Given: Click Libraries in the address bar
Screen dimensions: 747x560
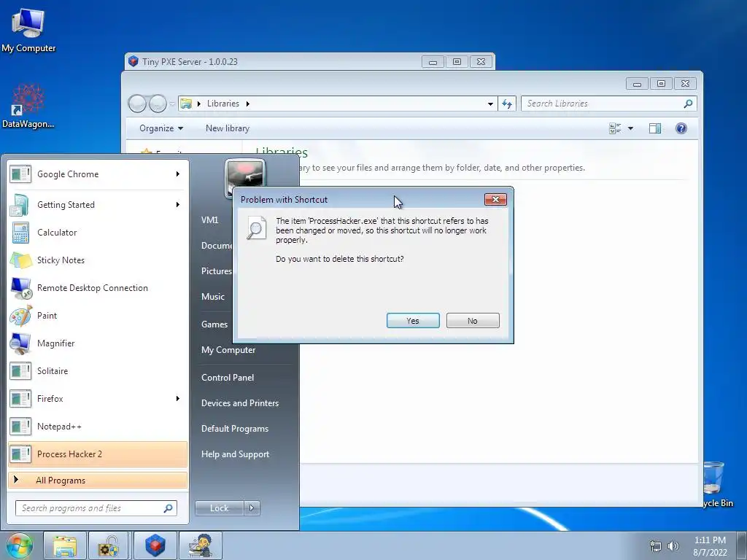Looking at the screenshot, I should click(x=223, y=104).
